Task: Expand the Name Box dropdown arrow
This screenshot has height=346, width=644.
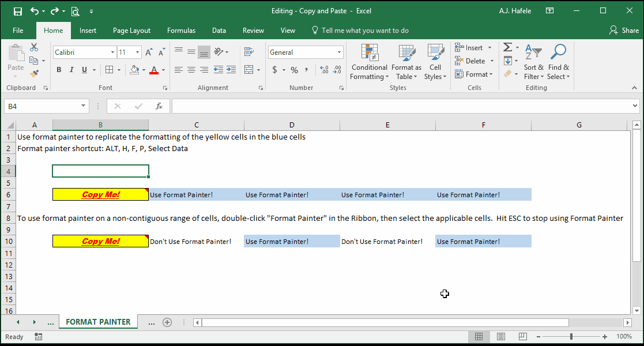Action: pyautogui.click(x=83, y=106)
